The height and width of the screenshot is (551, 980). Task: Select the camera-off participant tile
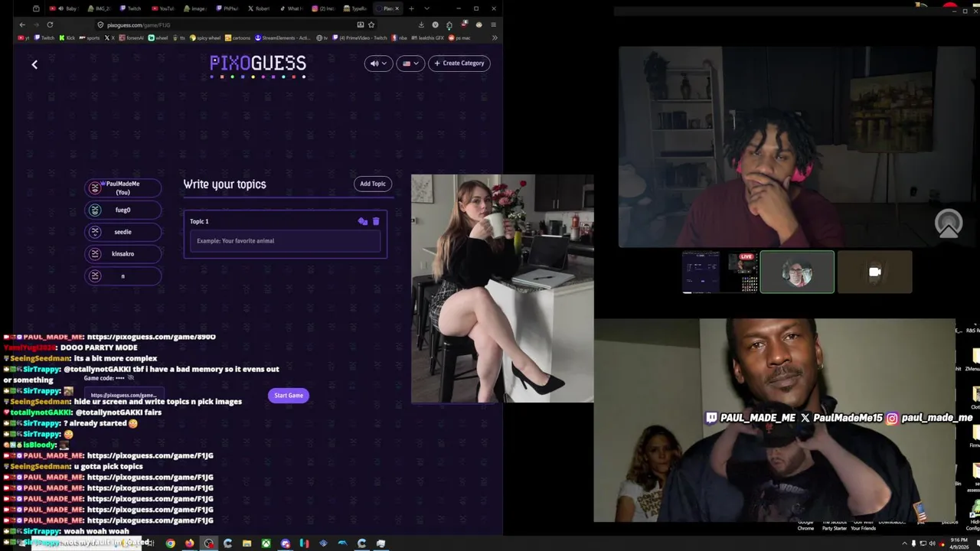coord(874,272)
